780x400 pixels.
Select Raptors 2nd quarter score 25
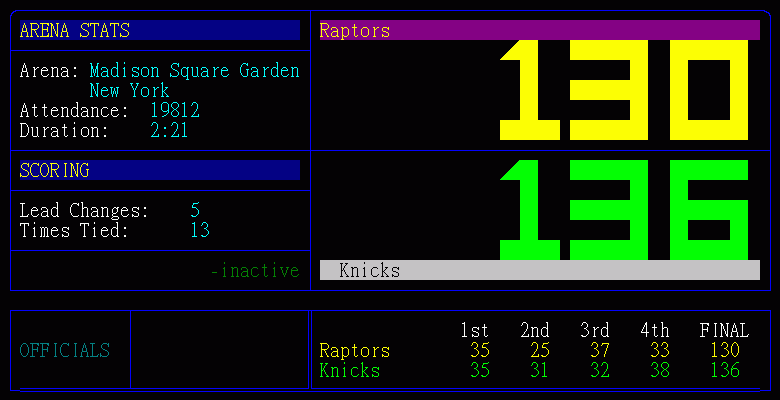[x=540, y=350]
